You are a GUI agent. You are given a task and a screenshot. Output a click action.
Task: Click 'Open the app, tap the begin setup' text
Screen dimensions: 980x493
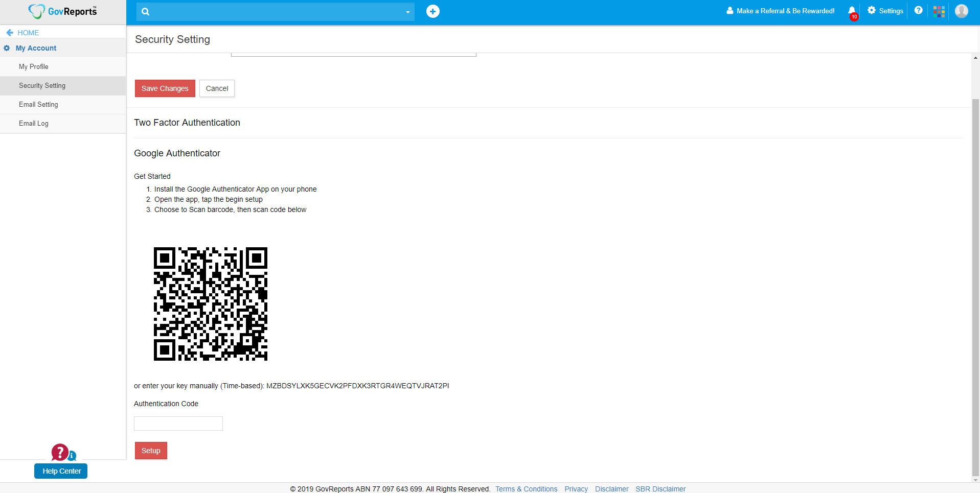click(209, 199)
